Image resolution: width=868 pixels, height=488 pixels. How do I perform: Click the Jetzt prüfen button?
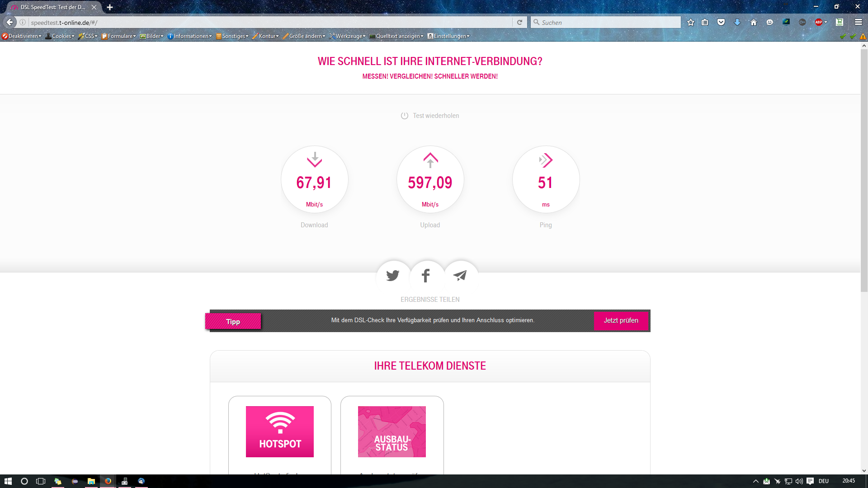(621, 320)
